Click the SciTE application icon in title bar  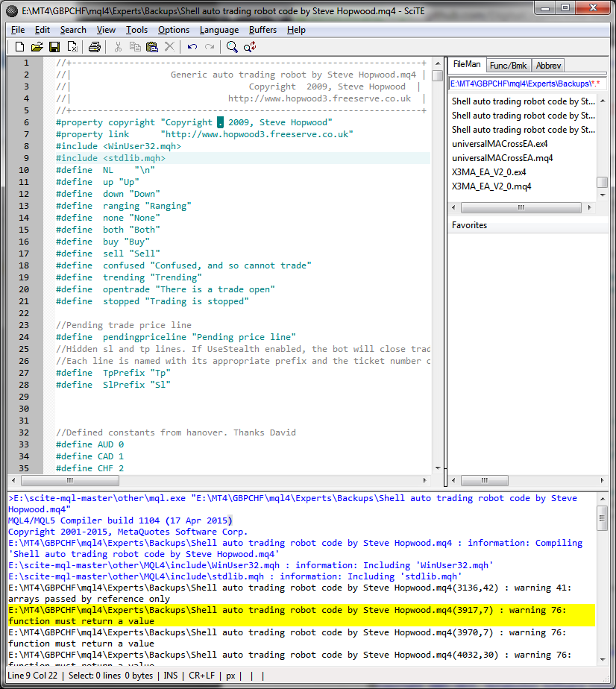point(12,11)
